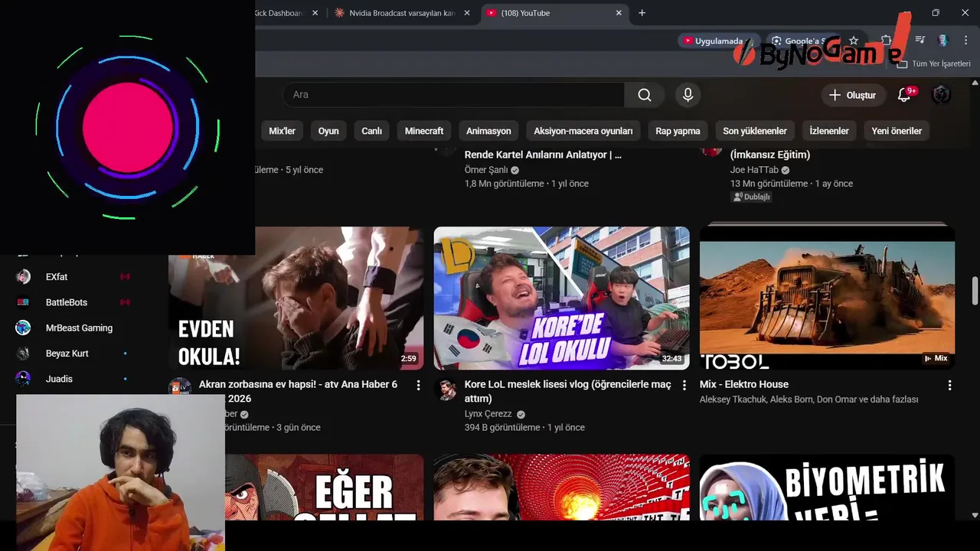This screenshot has height=551, width=980.
Task: Click the YouTube search magnifier button
Action: pos(645,95)
